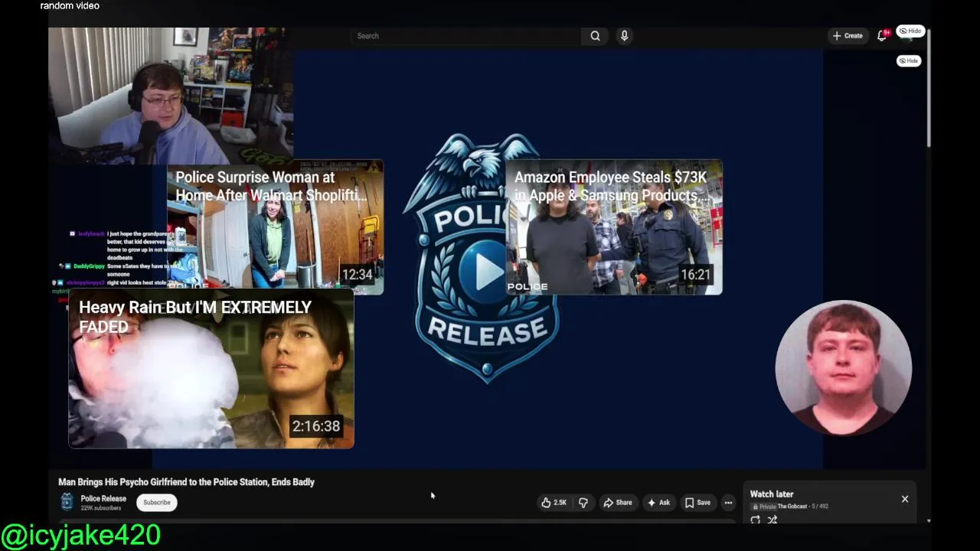Click Police Release channel avatar icon
Screen dimensions: 980x551
click(67, 502)
